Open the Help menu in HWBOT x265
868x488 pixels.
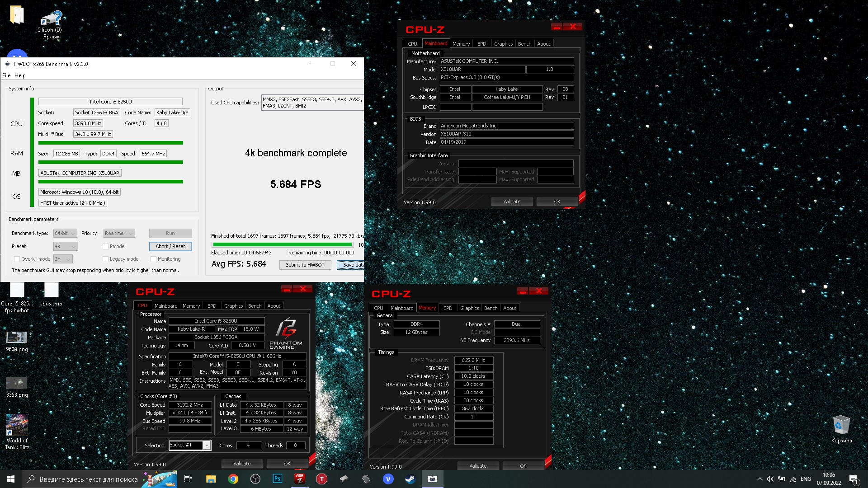click(20, 75)
